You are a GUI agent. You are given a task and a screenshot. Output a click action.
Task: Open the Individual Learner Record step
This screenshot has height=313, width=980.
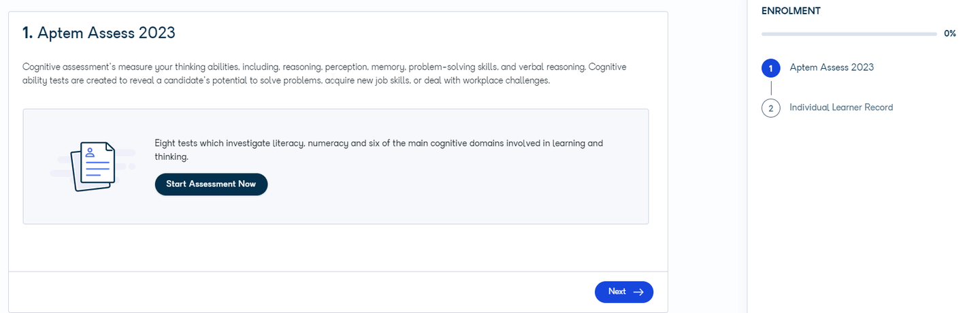[x=841, y=108]
